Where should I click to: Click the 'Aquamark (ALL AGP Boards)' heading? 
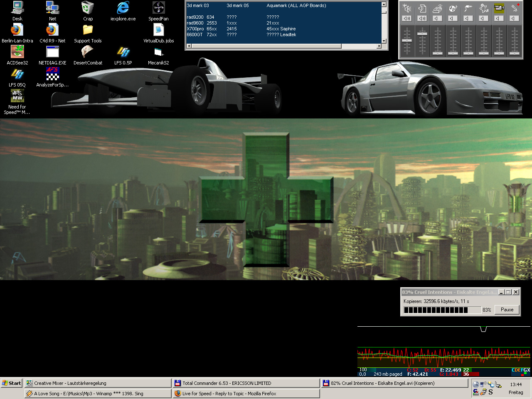tap(296, 6)
